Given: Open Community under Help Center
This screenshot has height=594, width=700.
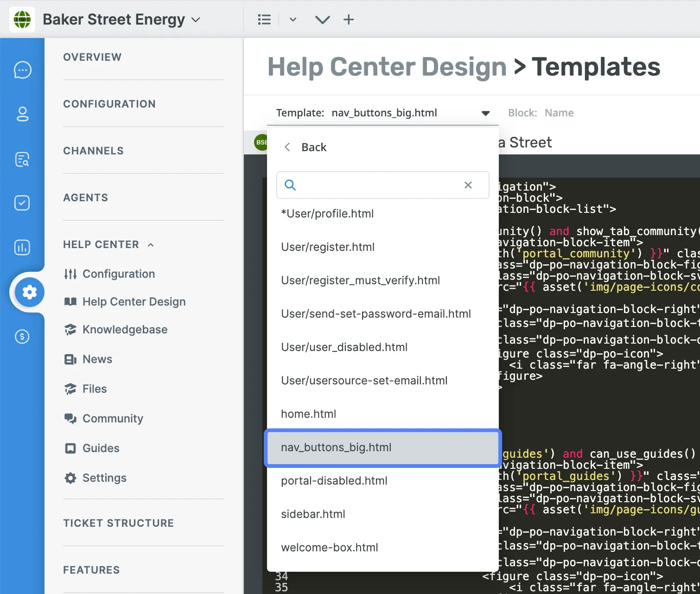Looking at the screenshot, I should (113, 419).
